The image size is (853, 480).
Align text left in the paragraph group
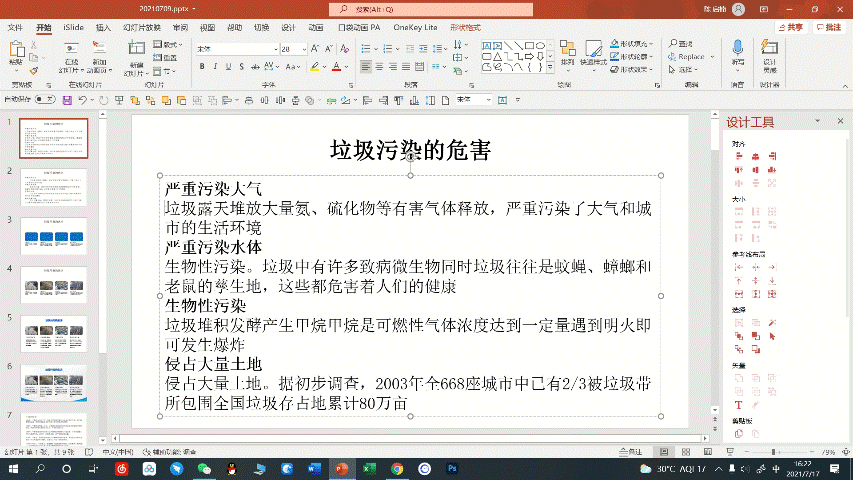click(366, 67)
